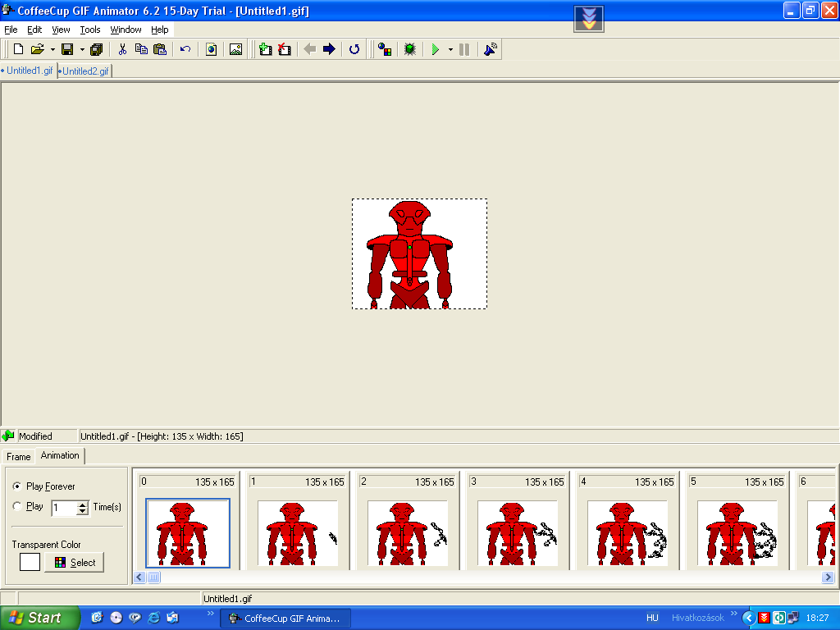The image size is (840, 630).
Task: Select the Animation tab
Action: coord(60,455)
